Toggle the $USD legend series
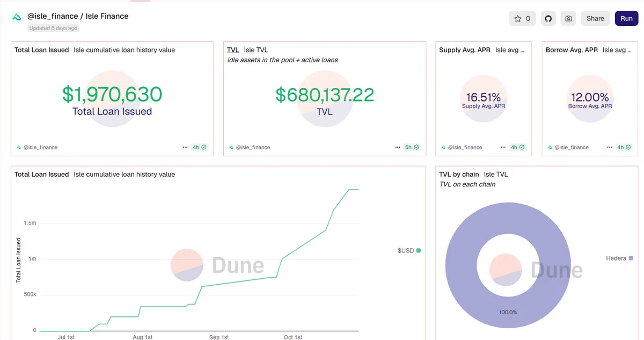 [409, 250]
